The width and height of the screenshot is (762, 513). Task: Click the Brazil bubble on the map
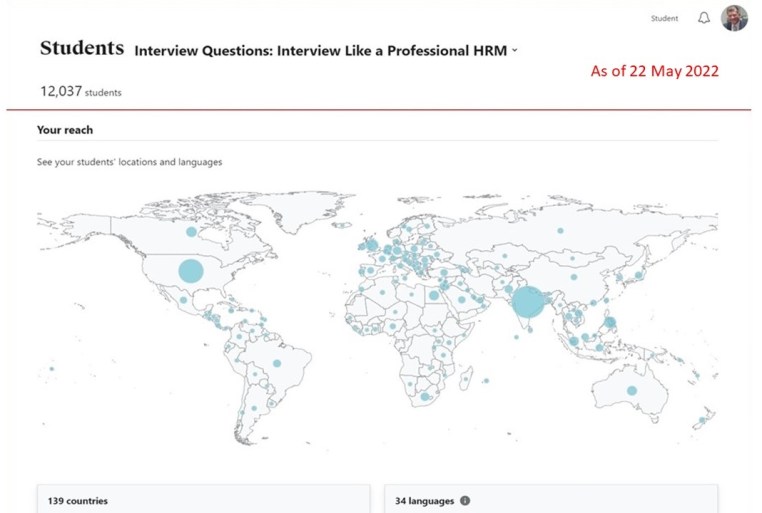coord(277,363)
